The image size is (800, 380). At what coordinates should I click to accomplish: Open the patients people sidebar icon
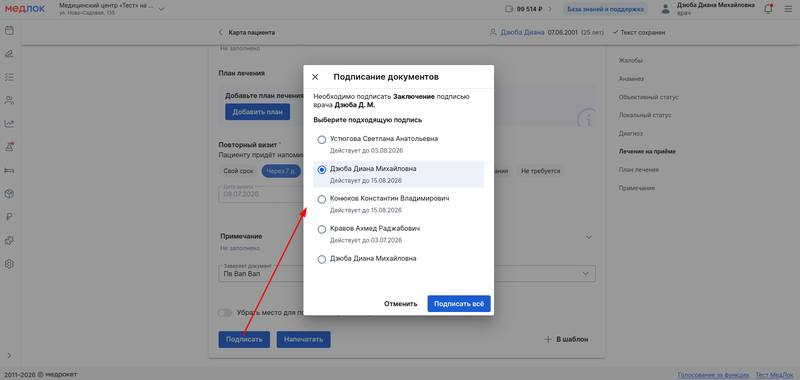(9, 100)
